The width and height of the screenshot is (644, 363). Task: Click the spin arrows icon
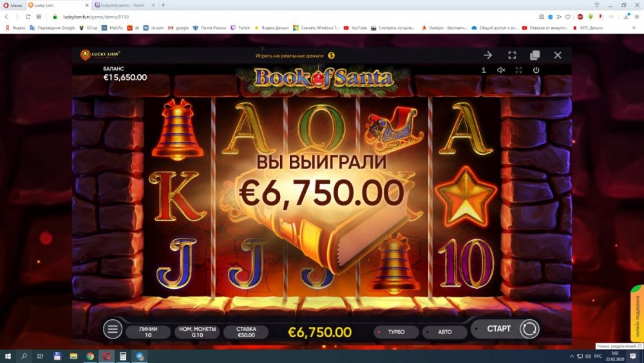[x=529, y=329]
